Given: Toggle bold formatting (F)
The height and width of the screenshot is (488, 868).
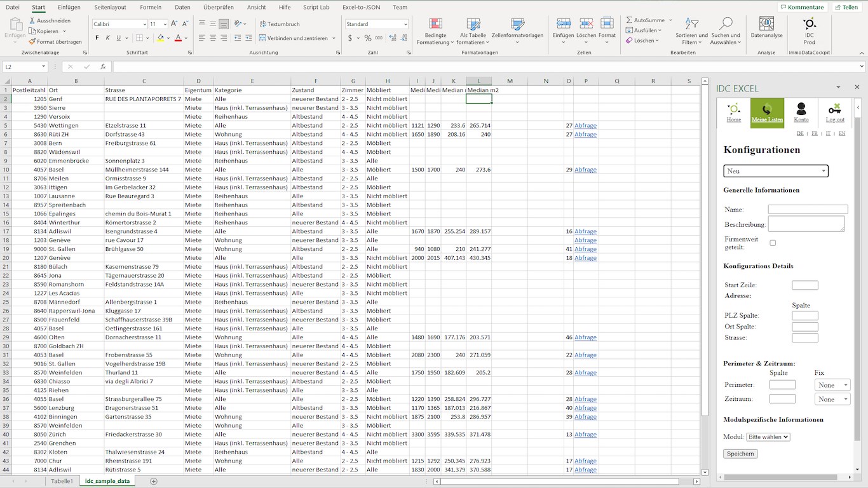Looking at the screenshot, I should 97,38.
